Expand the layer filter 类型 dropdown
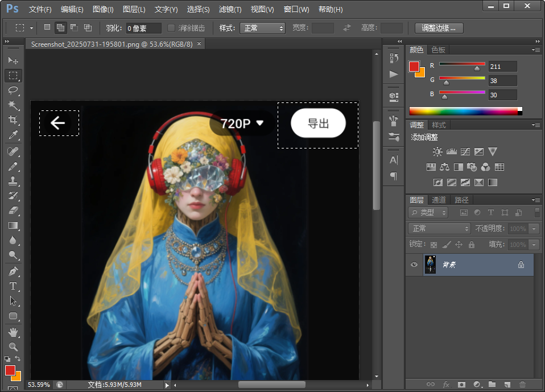 coord(428,212)
